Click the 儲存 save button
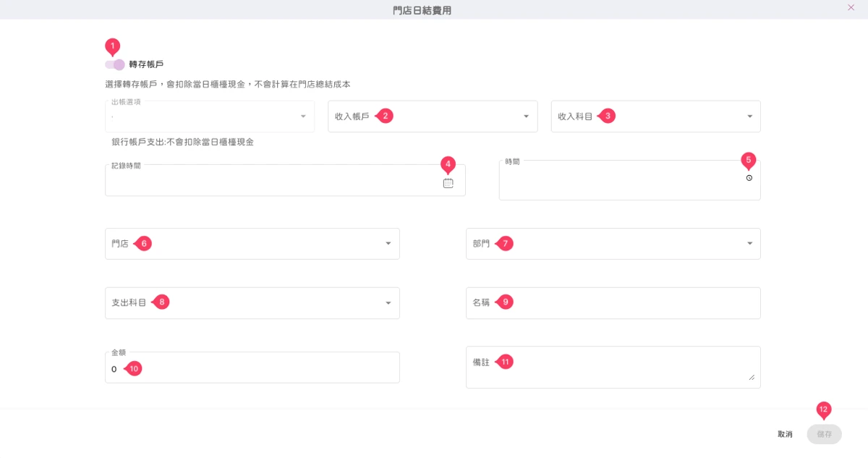This screenshot has height=458, width=868. click(825, 434)
